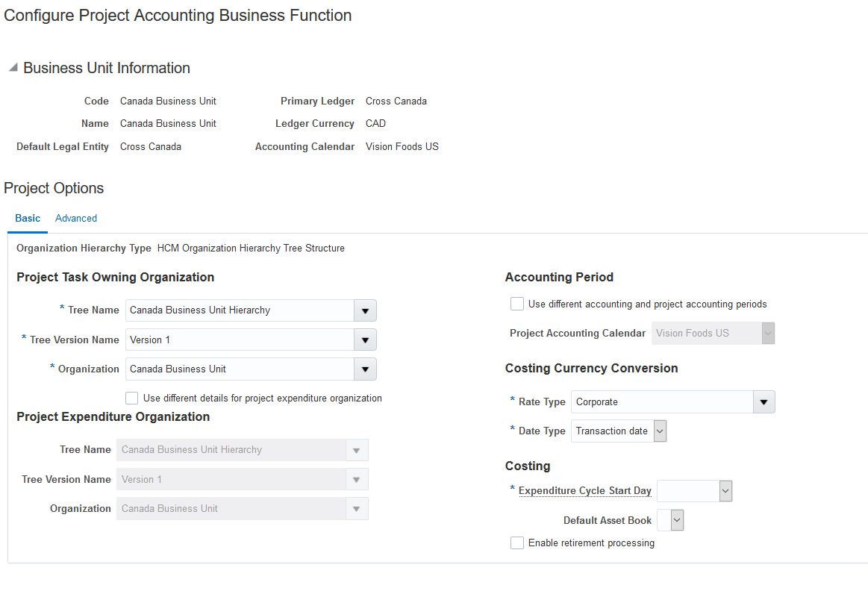868x597 pixels.
Task: Check Use different accounting and project accounting periods
Action: coord(516,304)
